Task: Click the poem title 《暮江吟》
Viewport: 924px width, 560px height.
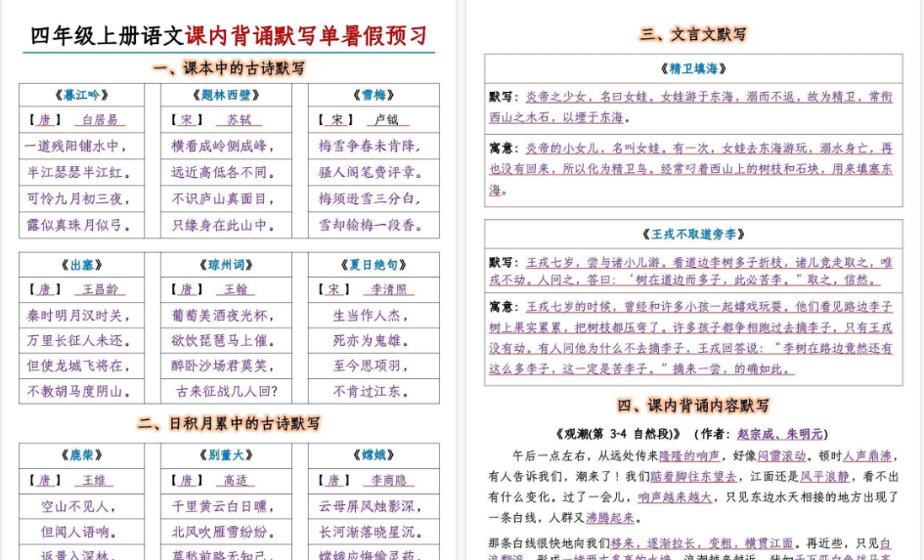Action: (x=81, y=95)
